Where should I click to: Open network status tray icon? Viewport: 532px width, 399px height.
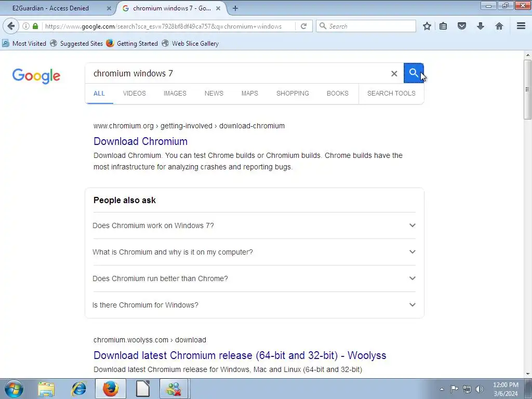click(x=467, y=389)
